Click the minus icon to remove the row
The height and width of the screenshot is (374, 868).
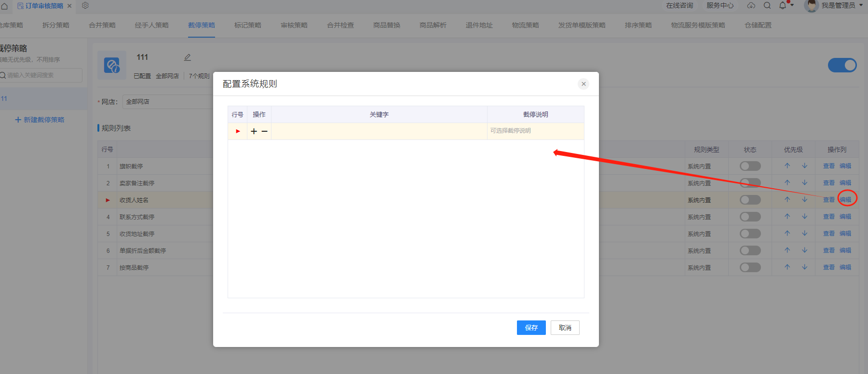[264, 131]
